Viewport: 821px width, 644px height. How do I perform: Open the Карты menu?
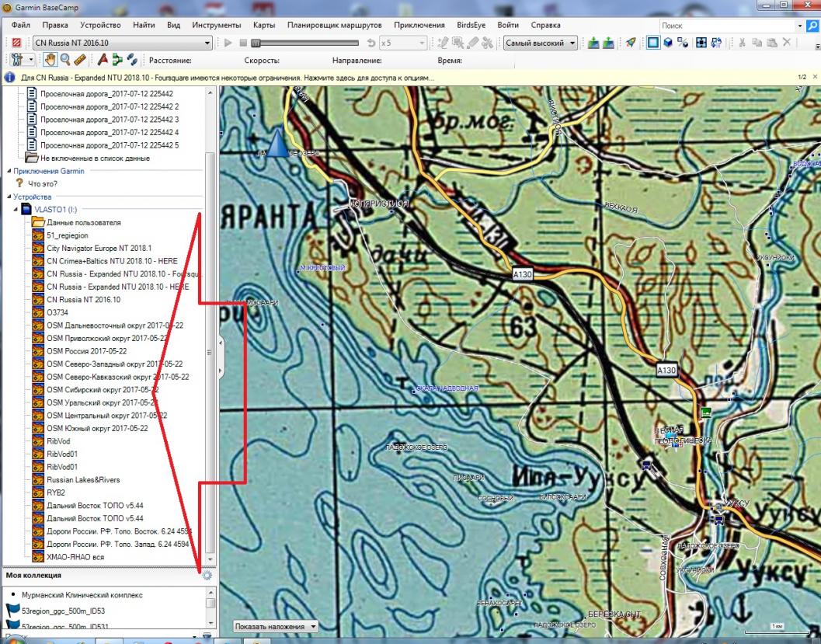(264, 25)
